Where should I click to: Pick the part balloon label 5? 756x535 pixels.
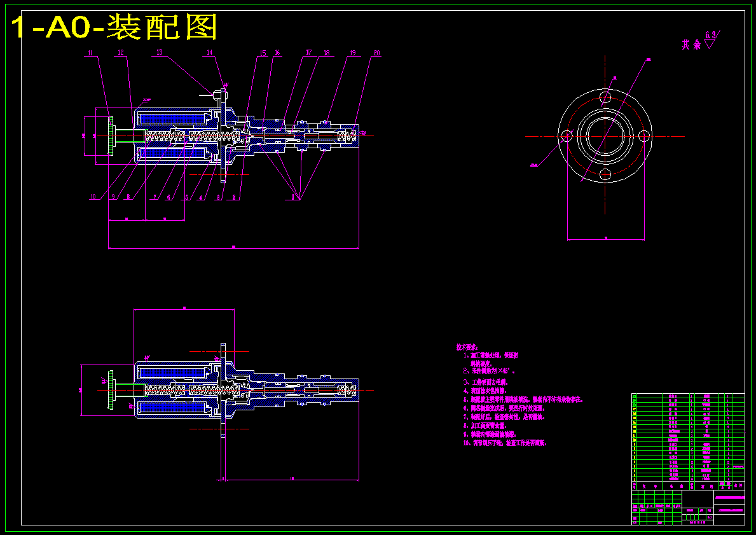pos(186,197)
